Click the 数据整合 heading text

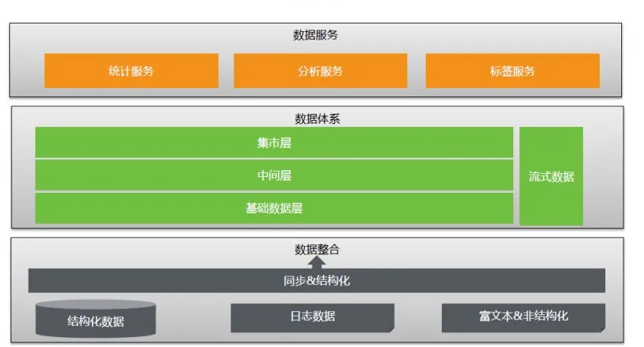[317, 249]
